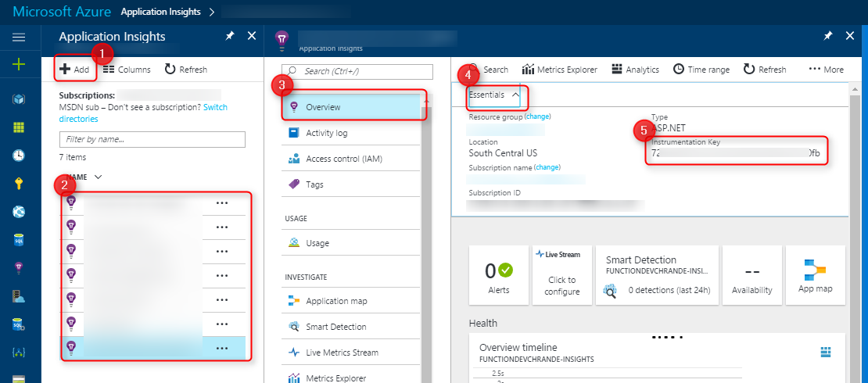The height and width of the screenshot is (383, 868).
Task: Click the Add button in Application Insights
Action: 75,70
